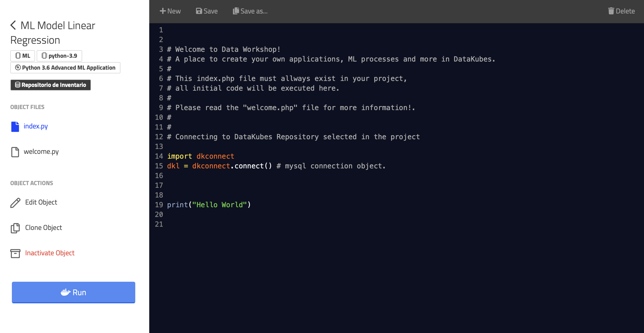Click the Edit Object pencil icon
The height and width of the screenshot is (333, 644).
[15, 202]
